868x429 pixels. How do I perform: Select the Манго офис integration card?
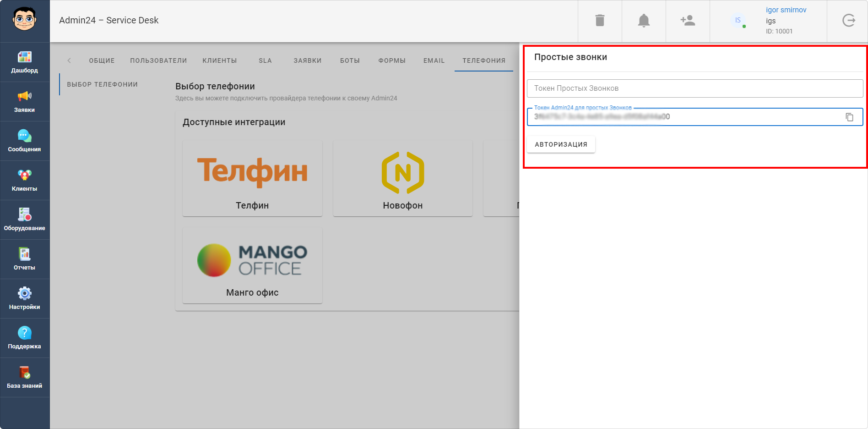[x=252, y=265]
